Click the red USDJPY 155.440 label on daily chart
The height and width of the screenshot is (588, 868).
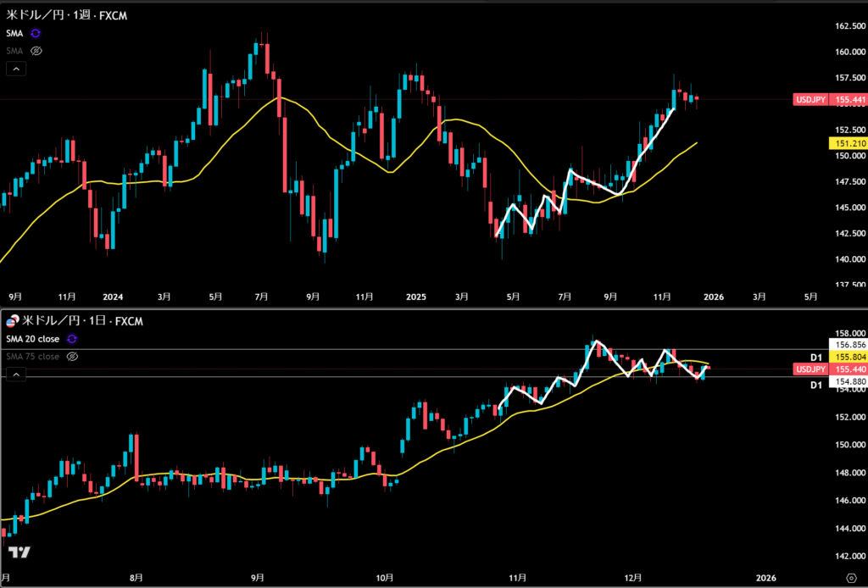[827, 369]
